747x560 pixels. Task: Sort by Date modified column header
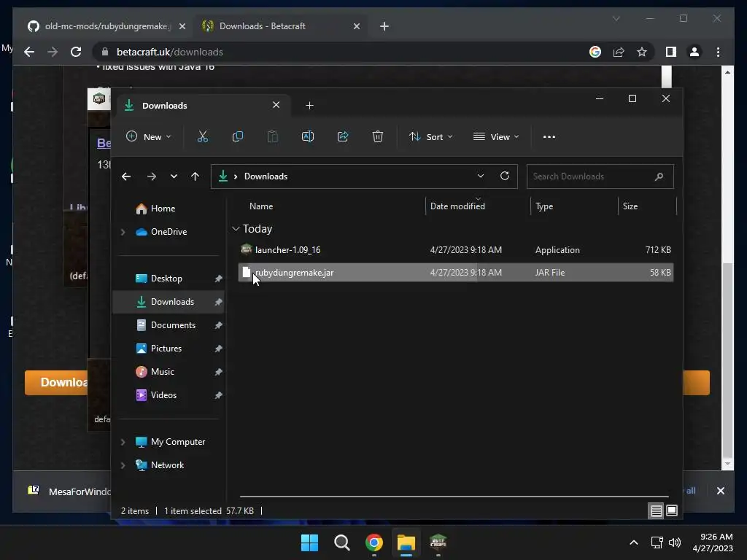click(x=478, y=206)
